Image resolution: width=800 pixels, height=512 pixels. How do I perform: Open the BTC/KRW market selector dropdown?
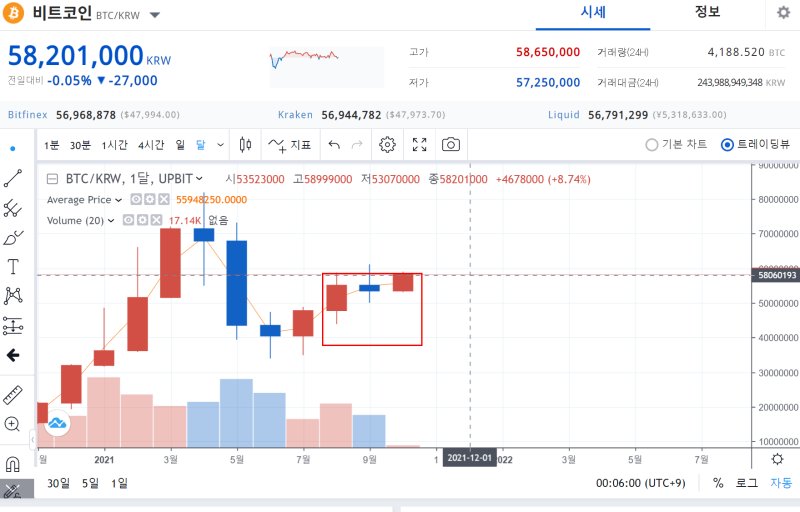pos(155,15)
